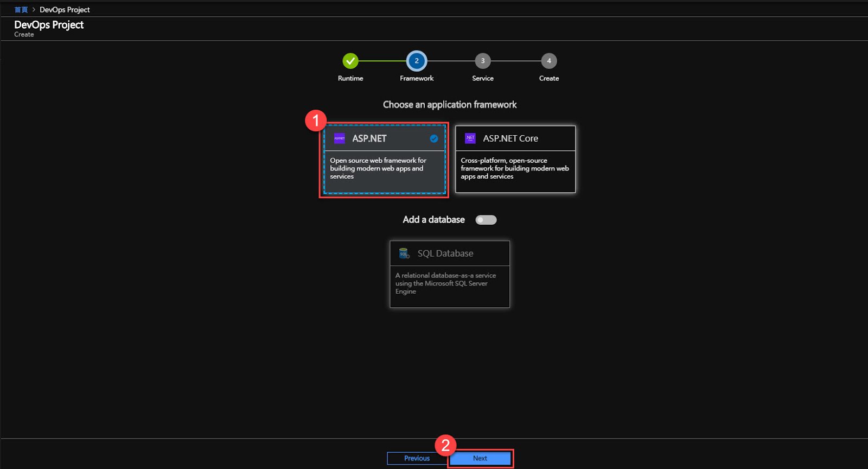Click SQL description 'A relational database-as-a service'
The image size is (868, 469).
[445, 283]
